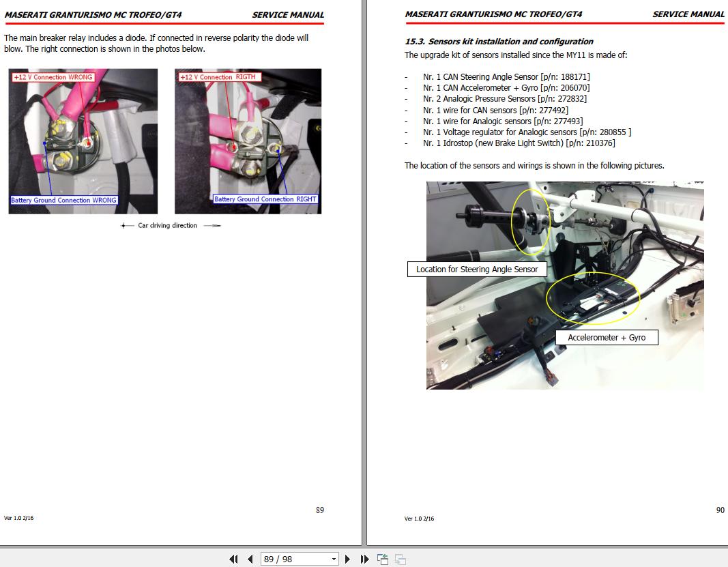Click the Accelerometer + Gyro callout box

(607, 338)
